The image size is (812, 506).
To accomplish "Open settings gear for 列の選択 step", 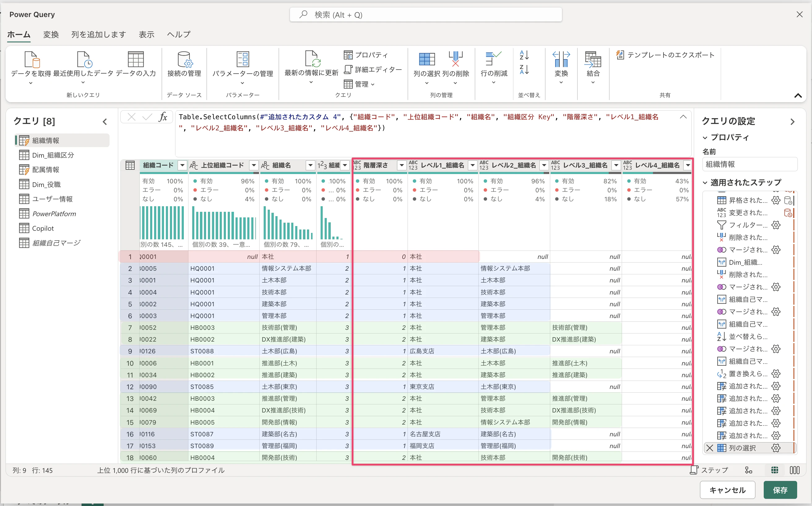I will coord(776,448).
